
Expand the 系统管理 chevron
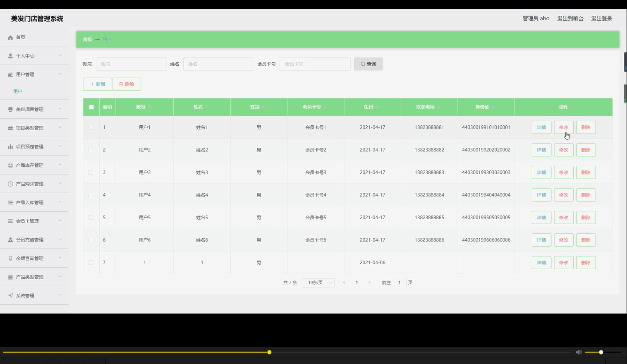point(60,295)
